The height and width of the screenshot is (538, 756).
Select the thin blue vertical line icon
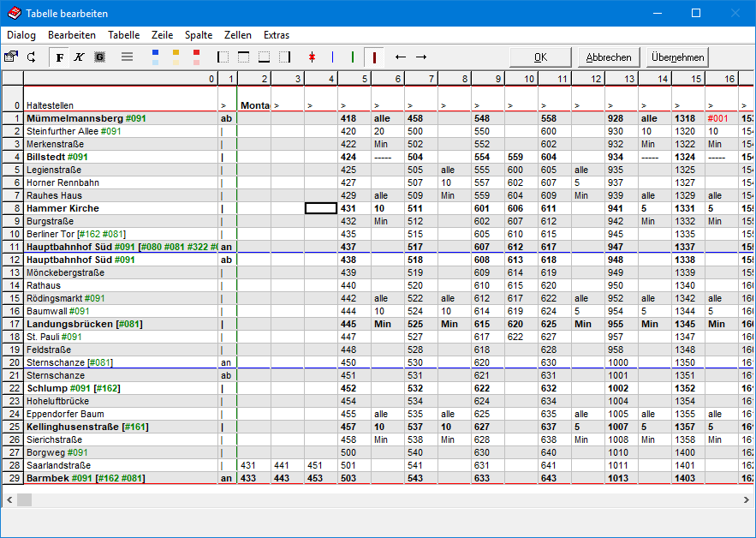point(333,57)
